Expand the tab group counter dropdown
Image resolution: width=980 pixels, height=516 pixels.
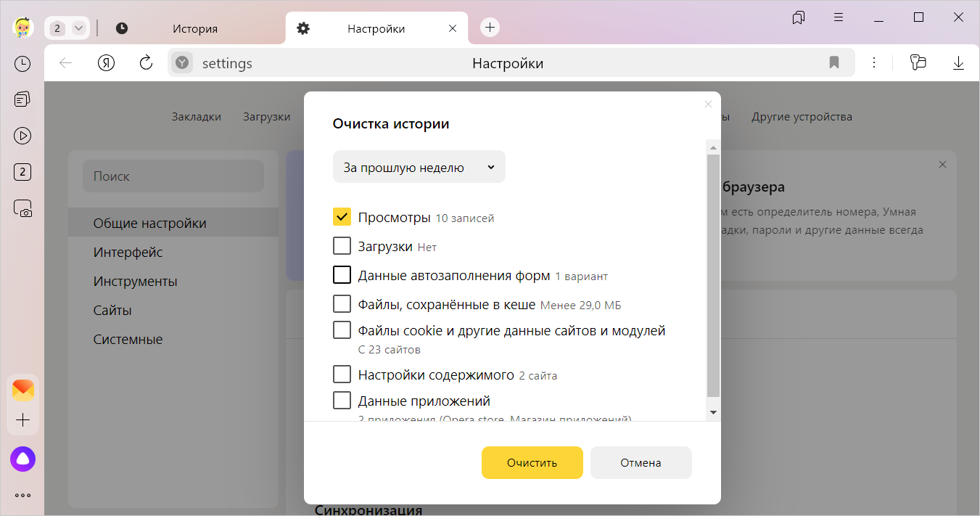coord(79,28)
